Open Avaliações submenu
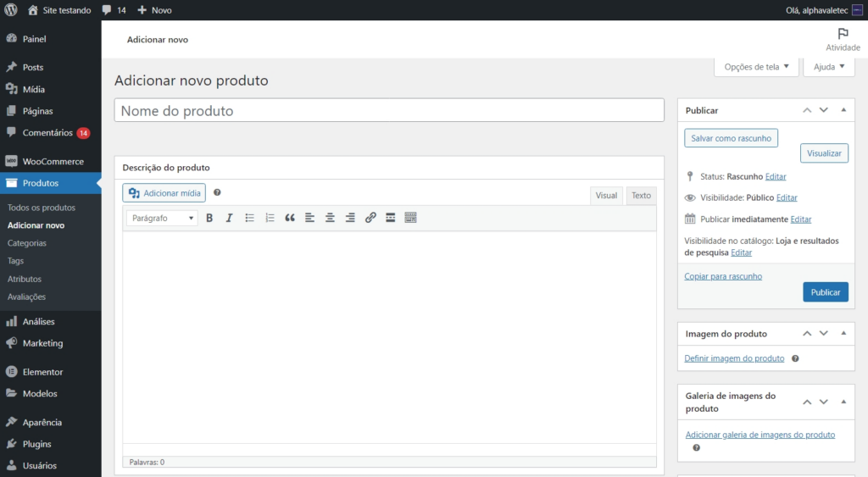Viewport: 868px width, 477px height. pyautogui.click(x=26, y=297)
